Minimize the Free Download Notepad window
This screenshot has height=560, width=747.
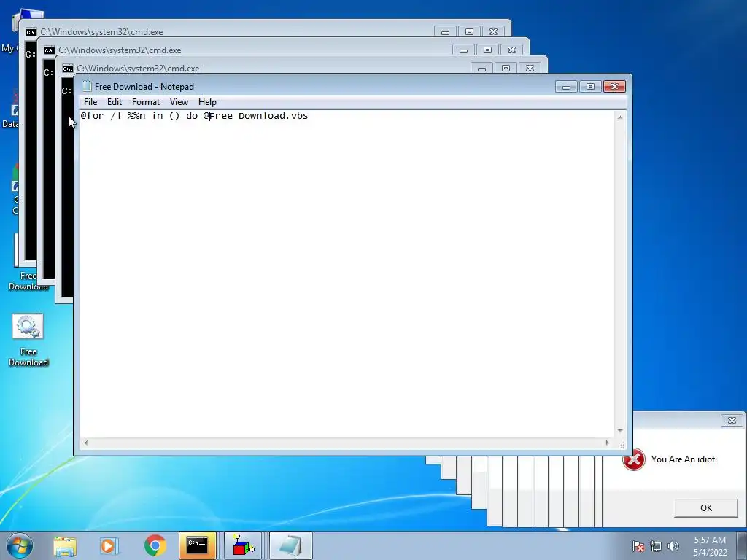pyautogui.click(x=566, y=87)
